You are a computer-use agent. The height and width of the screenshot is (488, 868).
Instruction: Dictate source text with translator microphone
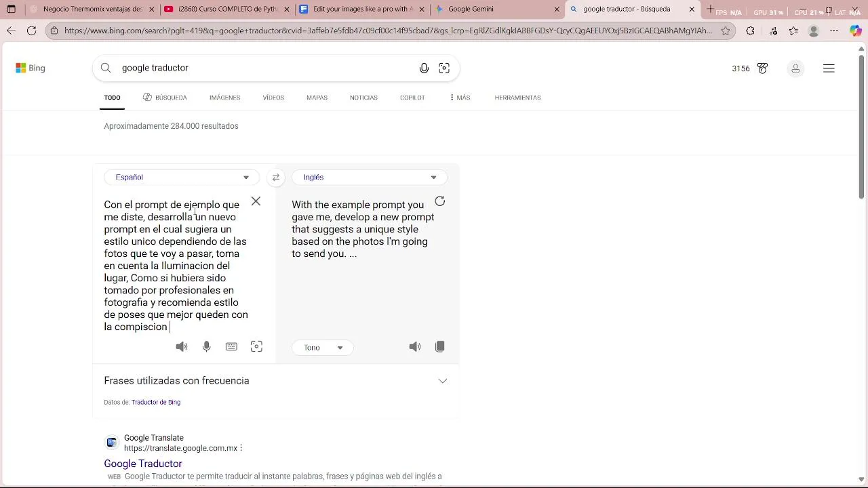coord(207,346)
